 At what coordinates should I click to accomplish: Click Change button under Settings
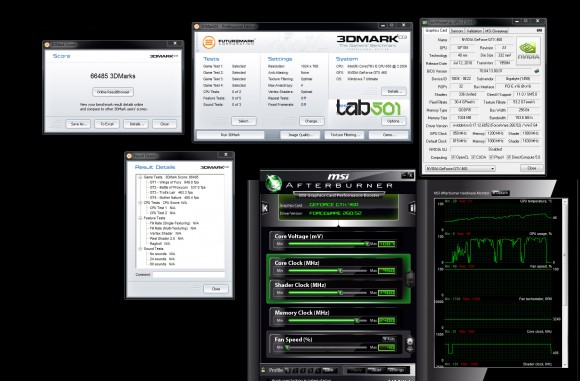pyautogui.click(x=311, y=121)
